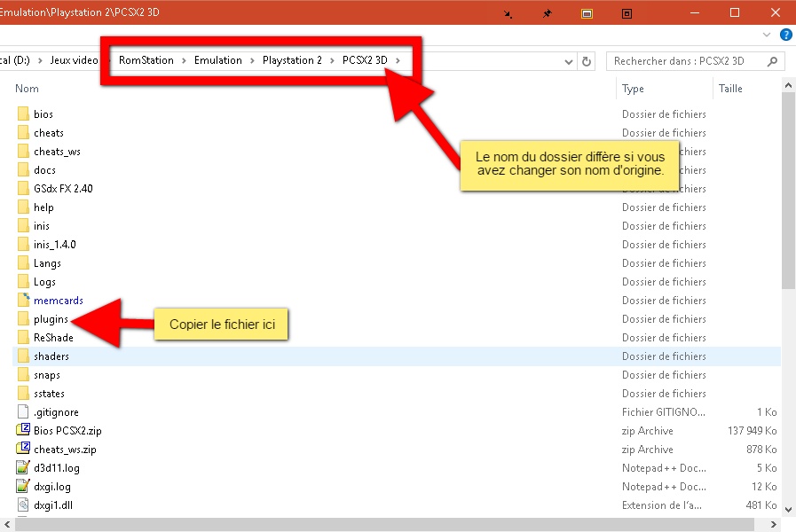Sort files by Nom column
This screenshot has width=796, height=532.
coord(27,89)
